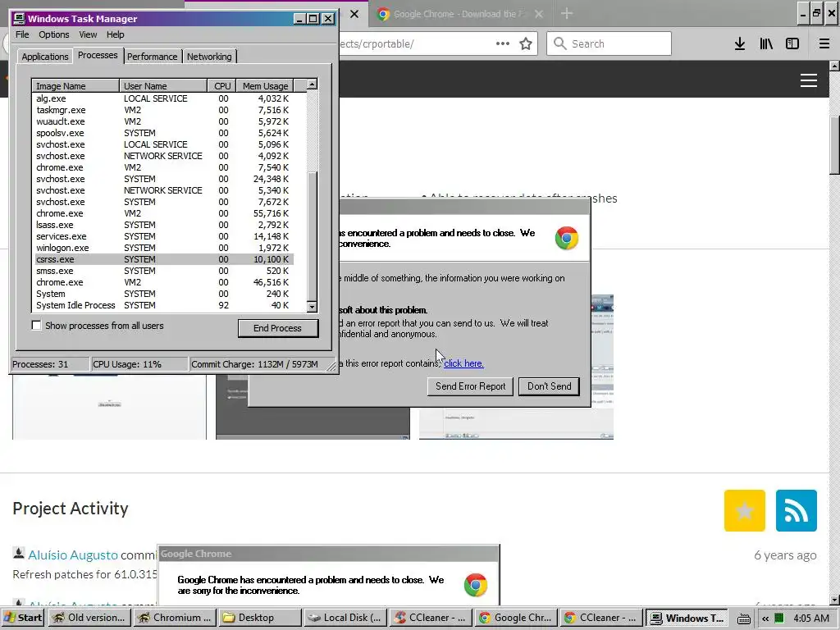Click the Chrome logo in the lower crash dialog
The width and height of the screenshot is (840, 630).
476,585
